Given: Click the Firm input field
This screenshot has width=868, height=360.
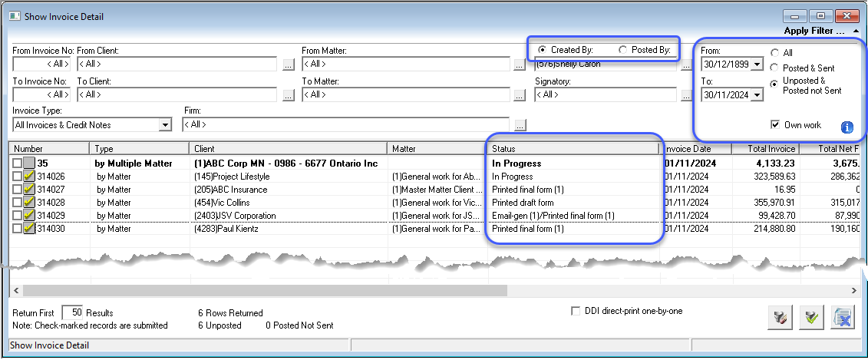Looking at the screenshot, I should click(x=345, y=125).
